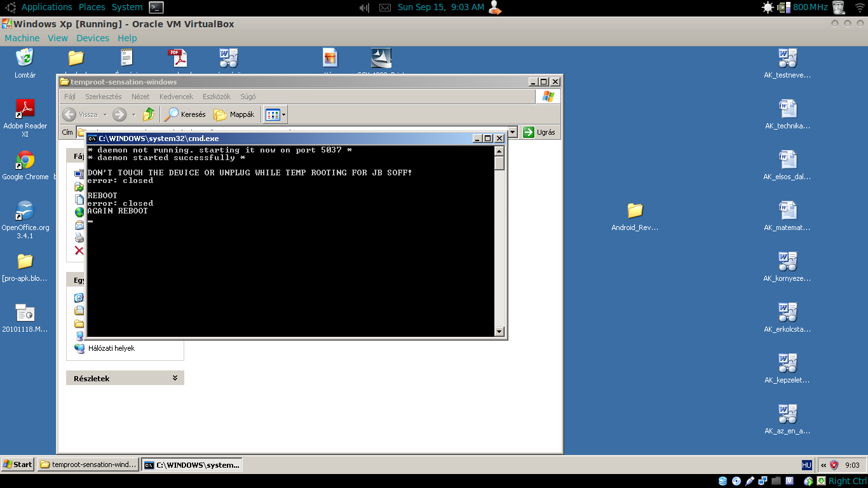Open the GNOME System menu
868x488 pixels.
coord(127,7)
